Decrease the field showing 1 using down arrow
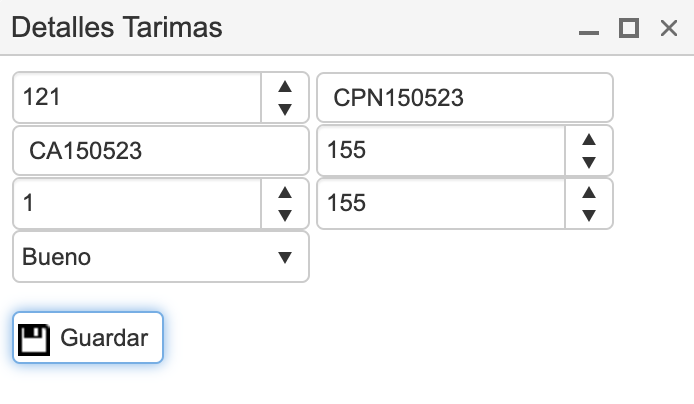This screenshot has width=694, height=404. tap(285, 215)
